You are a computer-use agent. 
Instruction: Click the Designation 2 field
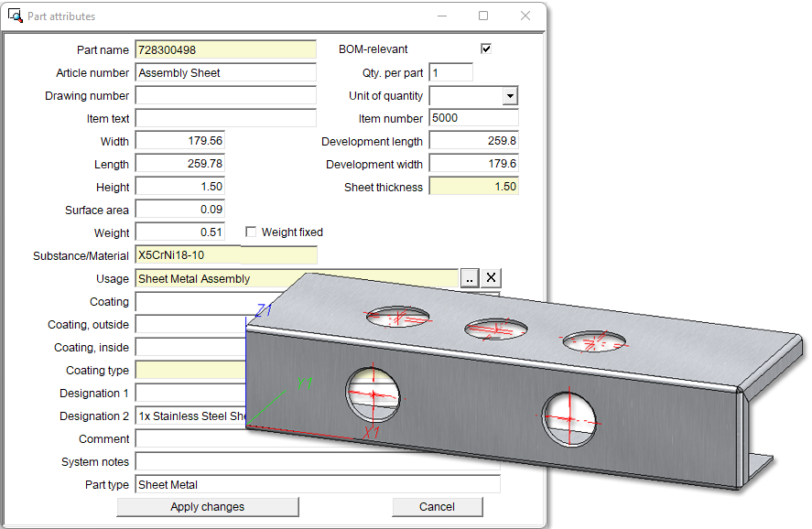pyautogui.click(x=190, y=416)
